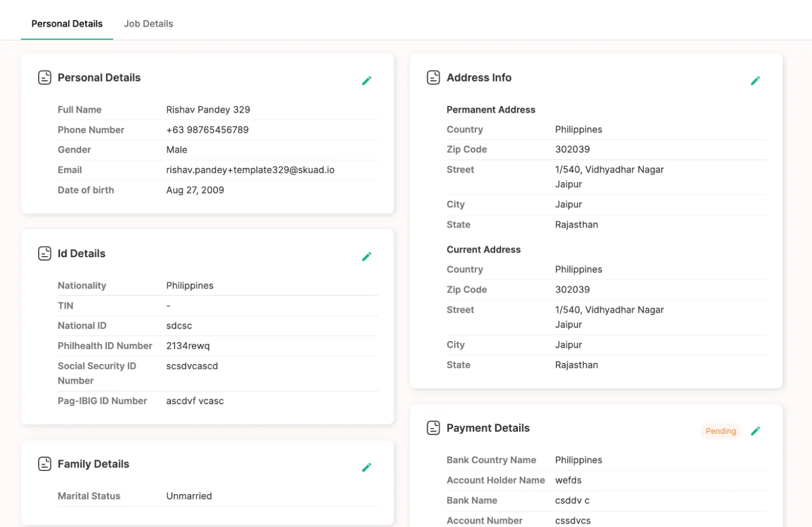Click the Philhealth ID value 2134rewq
Viewport: 812px width, 527px height.
[x=188, y=346]
